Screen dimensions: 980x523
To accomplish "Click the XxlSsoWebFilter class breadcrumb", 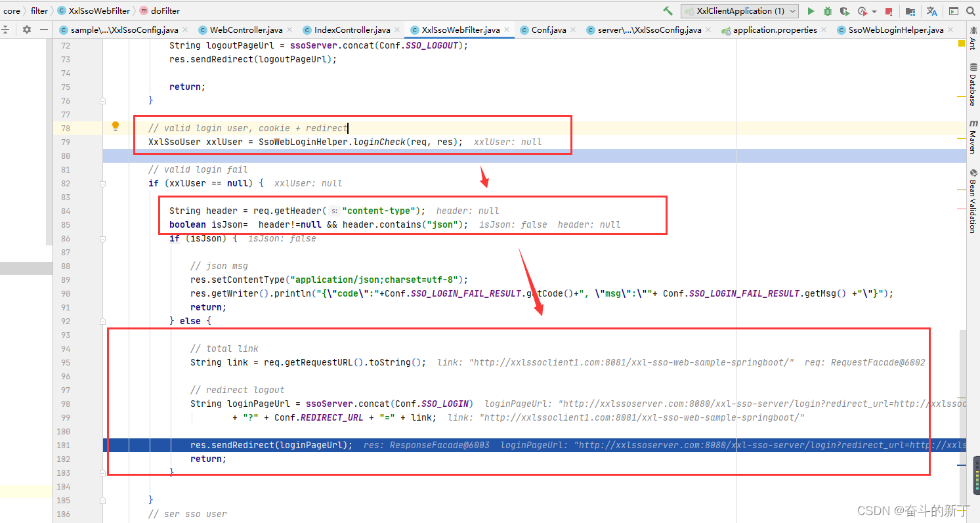I will pos(93,11).
